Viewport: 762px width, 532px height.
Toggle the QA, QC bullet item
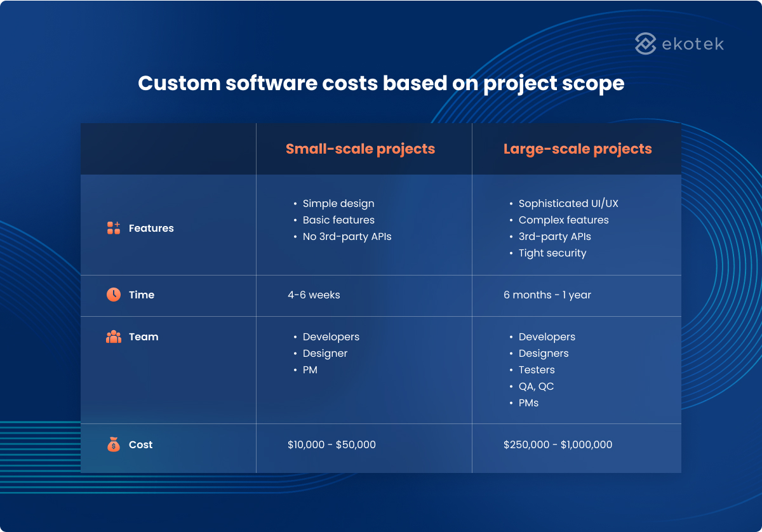point(537,386)
